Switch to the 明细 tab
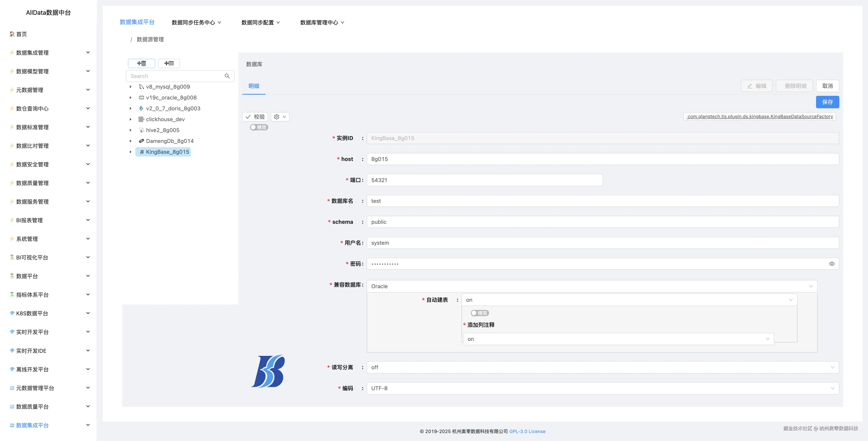 click(253, 86)
